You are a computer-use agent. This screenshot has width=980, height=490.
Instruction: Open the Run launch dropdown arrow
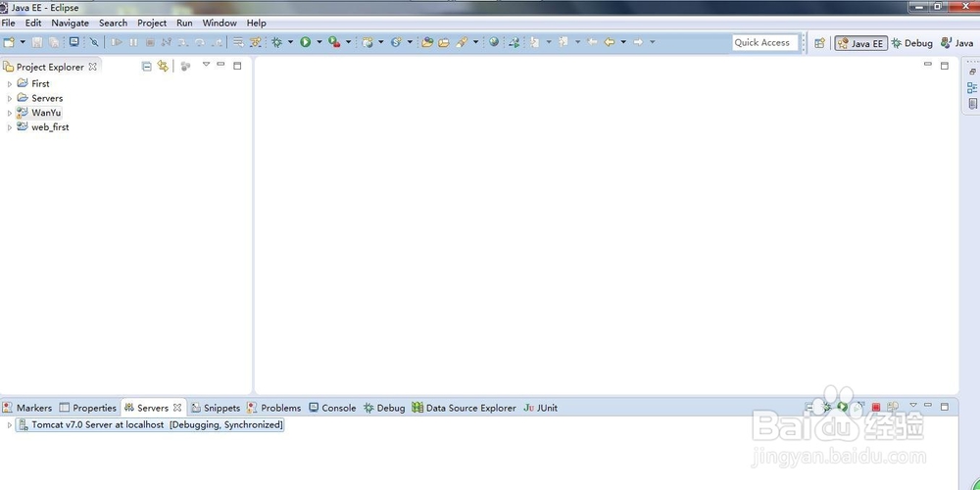318,42
